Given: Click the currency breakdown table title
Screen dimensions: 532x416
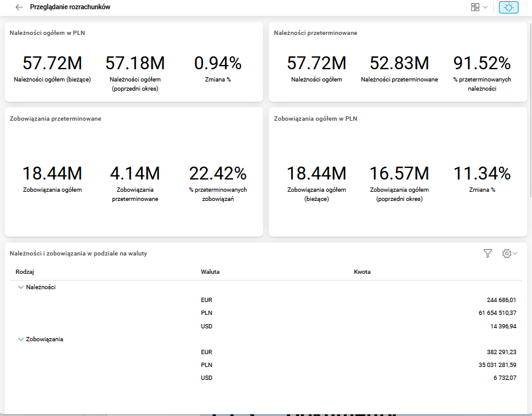Looking at the screenshot, I should 78,253.
